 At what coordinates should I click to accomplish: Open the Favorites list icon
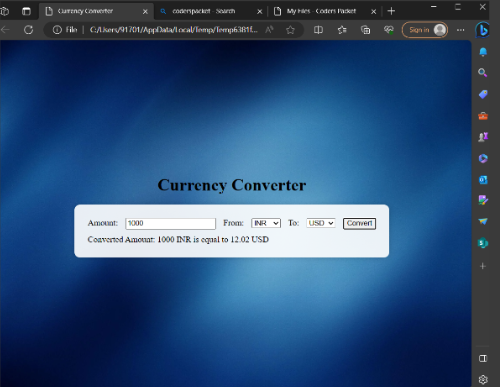pyautogui.click(x=342, y=30)
